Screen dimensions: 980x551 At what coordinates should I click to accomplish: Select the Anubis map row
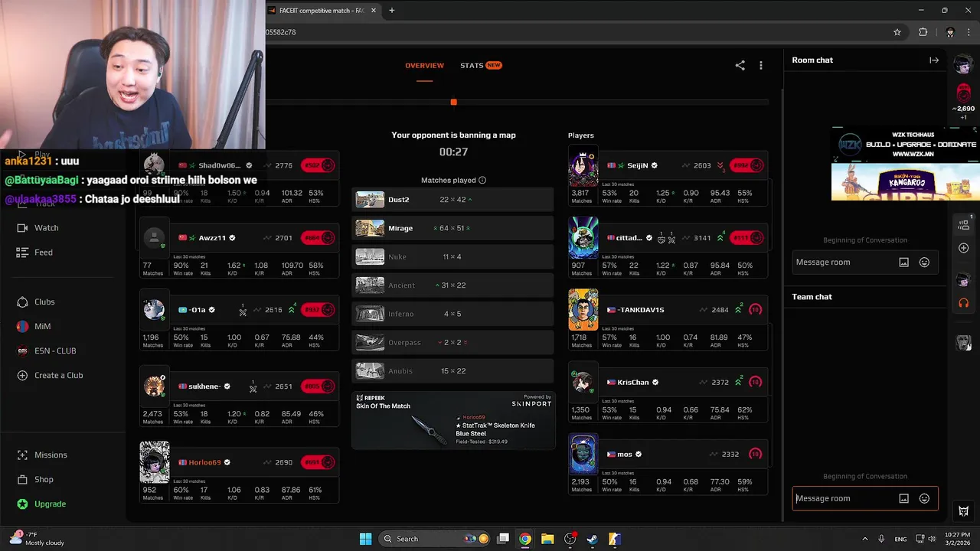452,371
